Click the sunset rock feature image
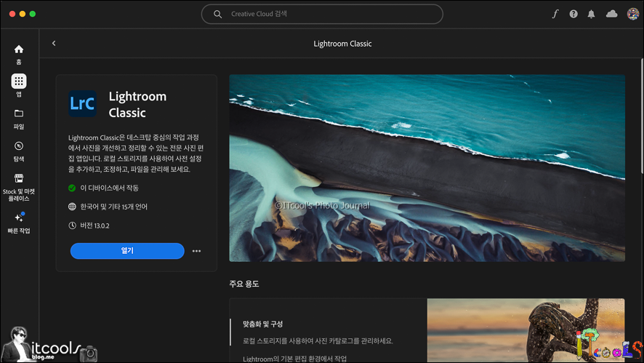This screenshot has width=644, height=363. [526, 330]
